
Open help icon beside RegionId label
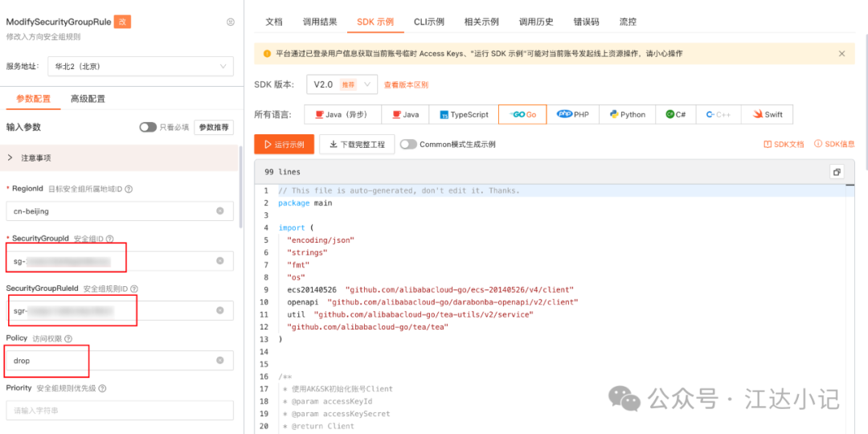pos(129,189)
